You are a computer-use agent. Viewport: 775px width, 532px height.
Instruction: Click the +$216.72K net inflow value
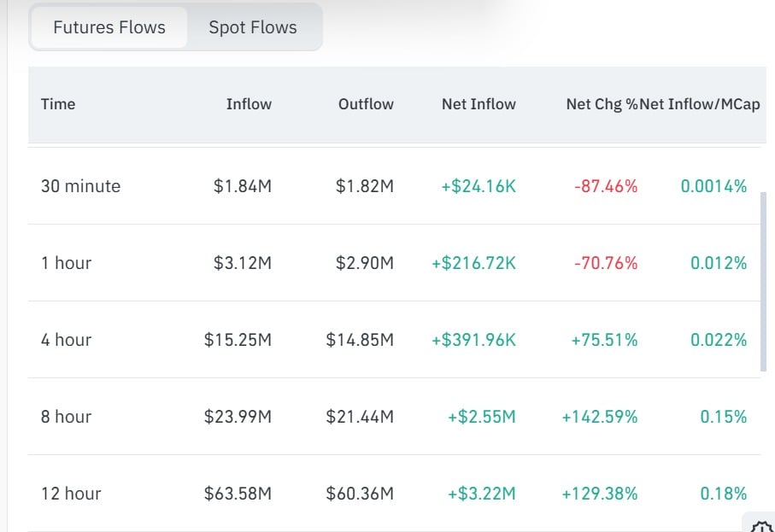tap(473, 263)
